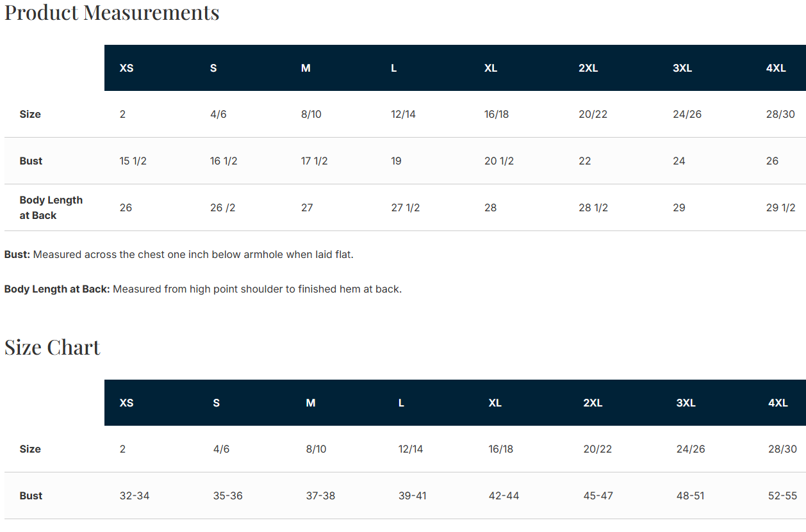Select the bust range 32-34 cell
Image resolution: width=806 pixels, height=532 pixels.
[x=135, y=496]
